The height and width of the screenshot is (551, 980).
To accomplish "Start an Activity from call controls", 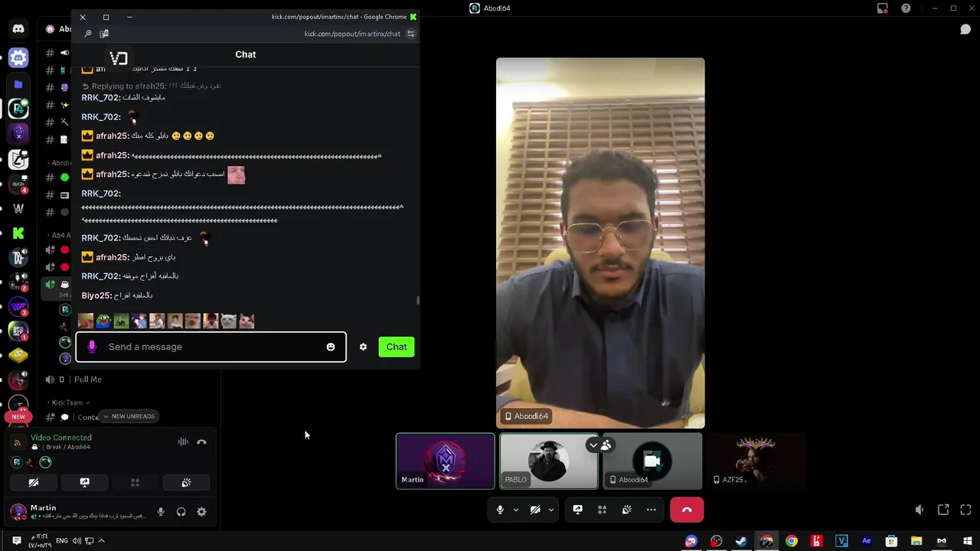I will click(x=602, y=510).
